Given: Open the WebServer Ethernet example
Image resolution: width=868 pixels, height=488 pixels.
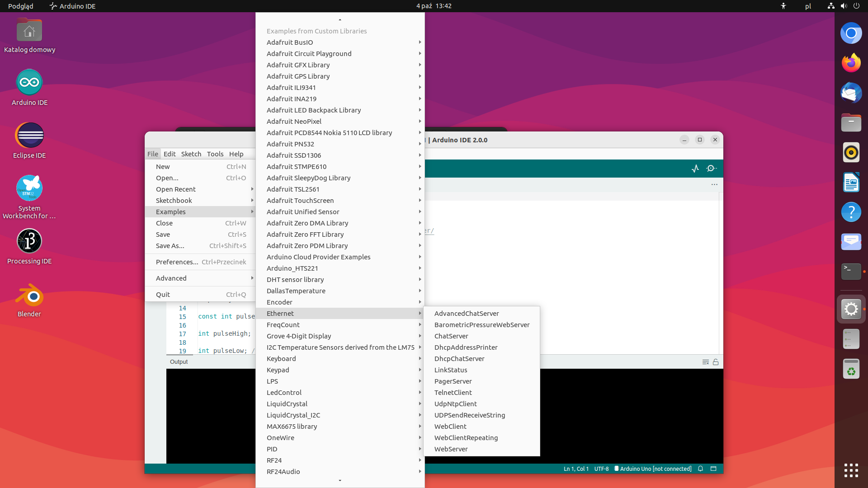Looking at the screenshot, I should click(x=482, y=449).
